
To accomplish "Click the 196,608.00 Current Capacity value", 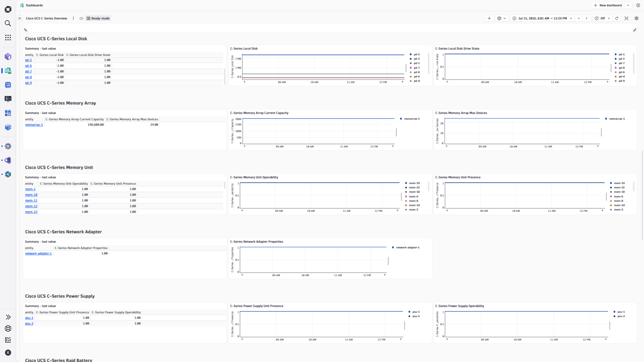I will (95, 125).
